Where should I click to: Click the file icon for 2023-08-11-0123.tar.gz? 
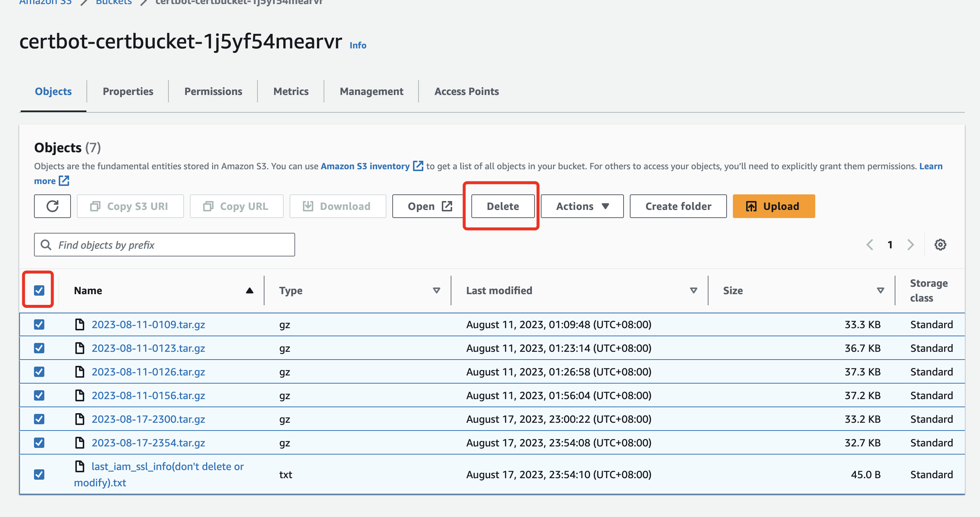(x=79, y=348)
